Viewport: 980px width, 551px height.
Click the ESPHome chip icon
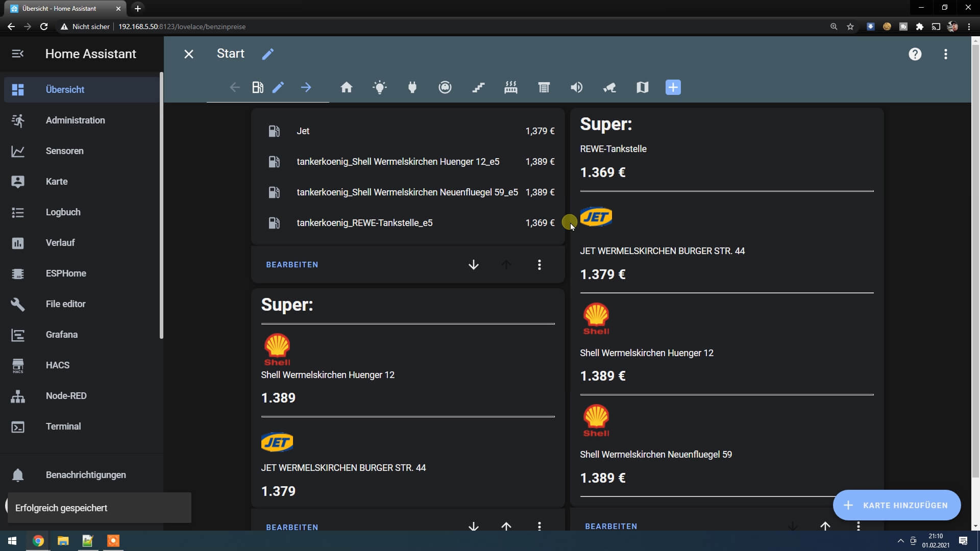[18, 273]
